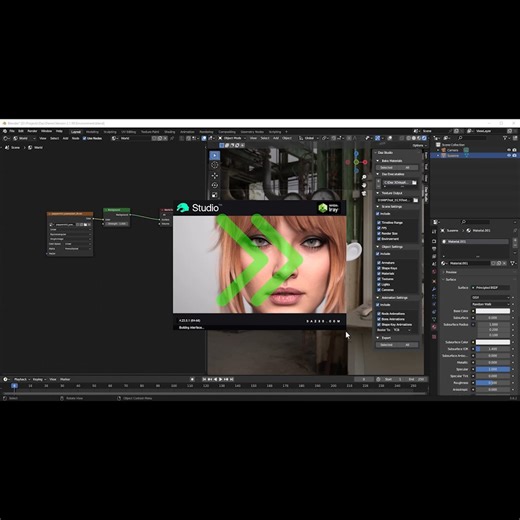The height and width of the screenshot is (520, 520).
Task: Open the View Layer properties tab icon
Action: [x=434, y=256]
